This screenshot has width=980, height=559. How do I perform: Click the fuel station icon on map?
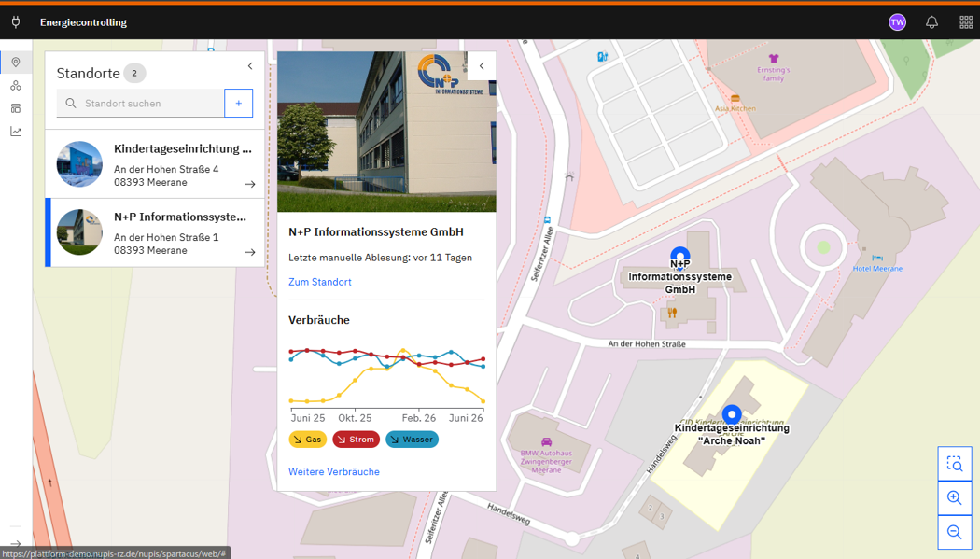(x=602, y=57)
